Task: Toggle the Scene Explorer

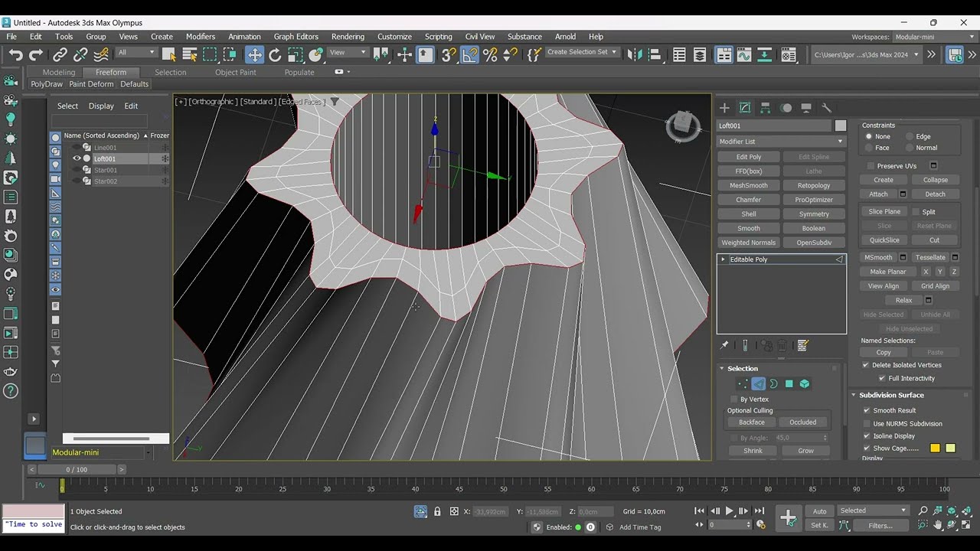Action: click(679, 54)
